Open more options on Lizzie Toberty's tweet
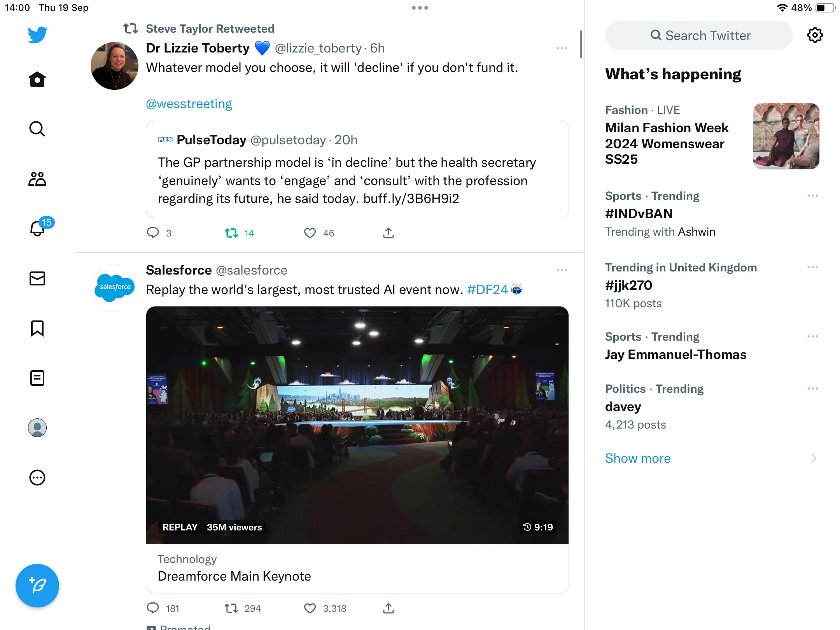Image resolution: width=840 pixels, height=630 pixels. [562, 48]
